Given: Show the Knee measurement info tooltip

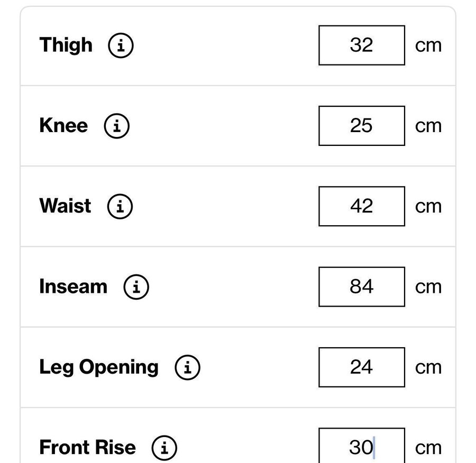Looking at the screenshot, I should (x=117, y=126).
